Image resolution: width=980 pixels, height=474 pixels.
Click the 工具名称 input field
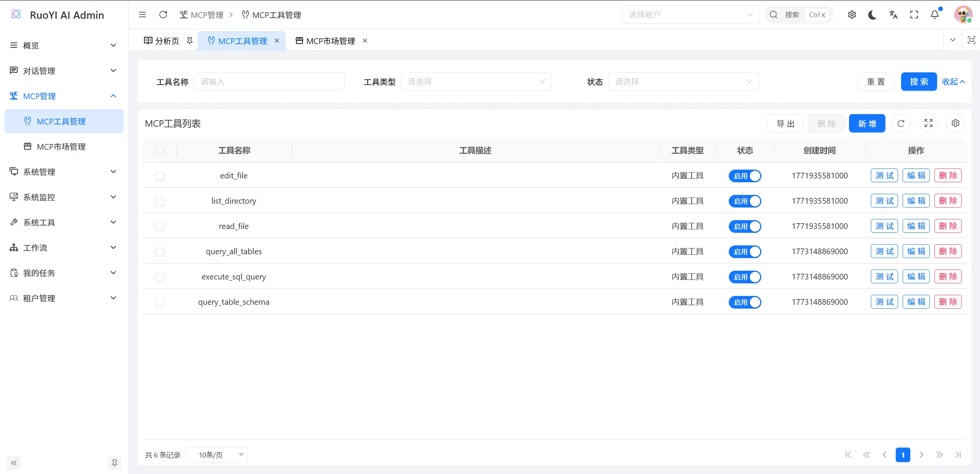point(269,81)
